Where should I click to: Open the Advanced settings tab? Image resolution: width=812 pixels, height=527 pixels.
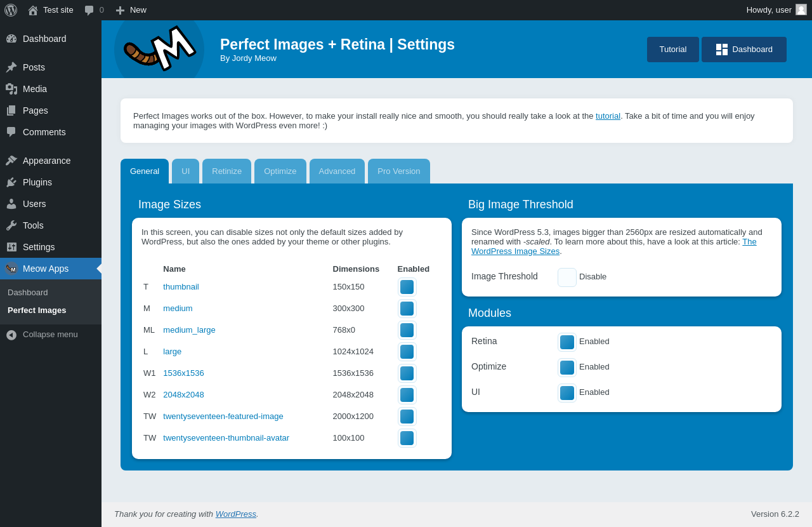(x=337, y=171)
